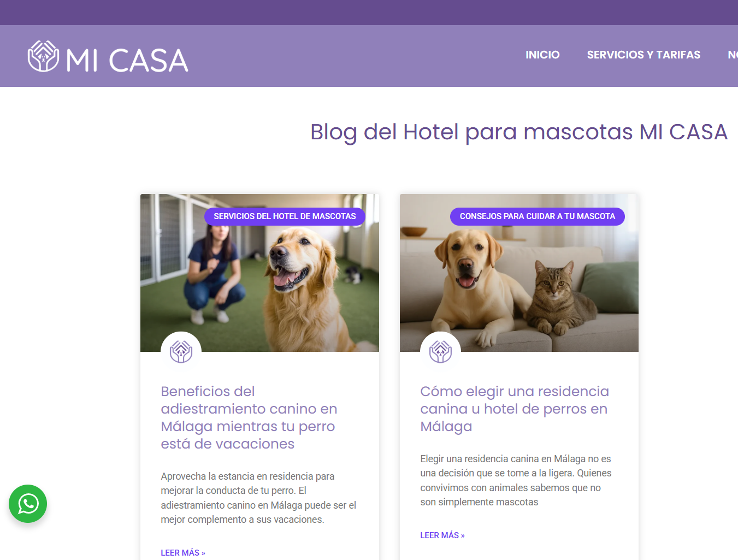Screen dimensions: 738x560
Task: Click the MI CASA header wordmark
Action: [x=127, y=60]
